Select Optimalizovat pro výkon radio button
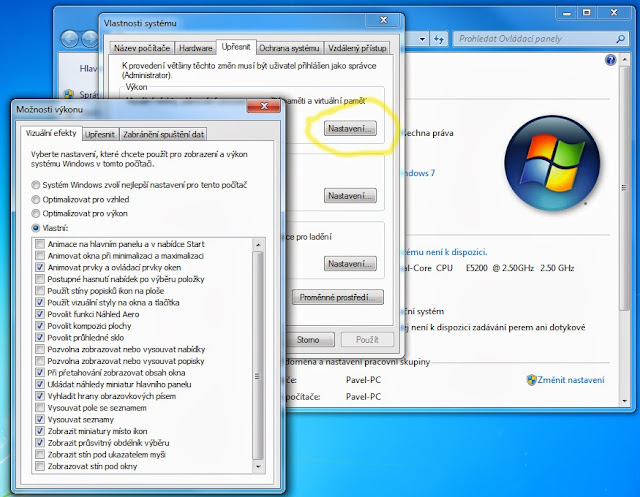640x497 pixels. [36, 213]
